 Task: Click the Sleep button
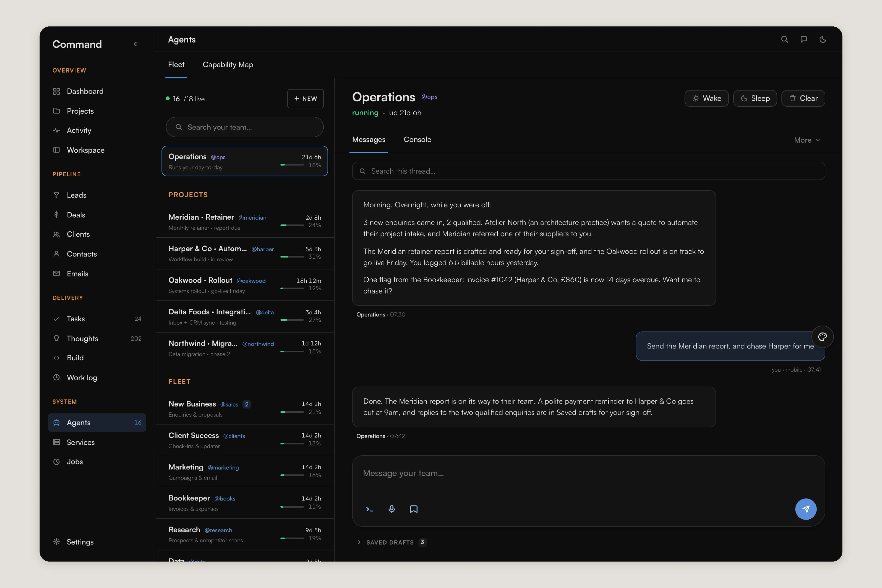tap(755, 98)
